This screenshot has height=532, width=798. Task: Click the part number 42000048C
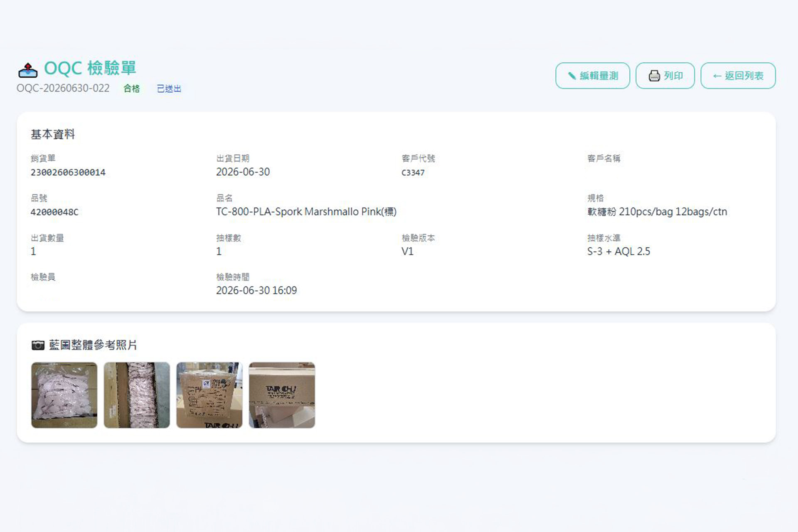(x=54, y=212)
